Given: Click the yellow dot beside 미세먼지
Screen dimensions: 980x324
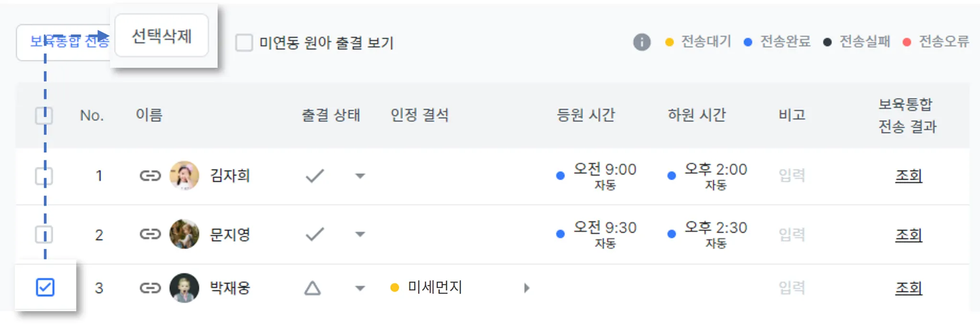Looking at the screenshot, I should pos(395,288).
